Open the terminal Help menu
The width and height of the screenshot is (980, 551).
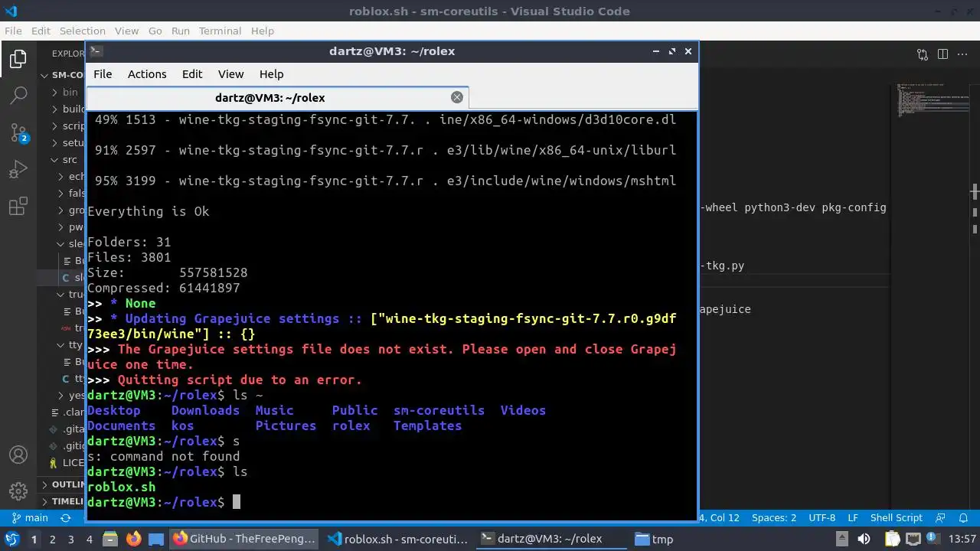pyautogui.click(x=271, y=74)
